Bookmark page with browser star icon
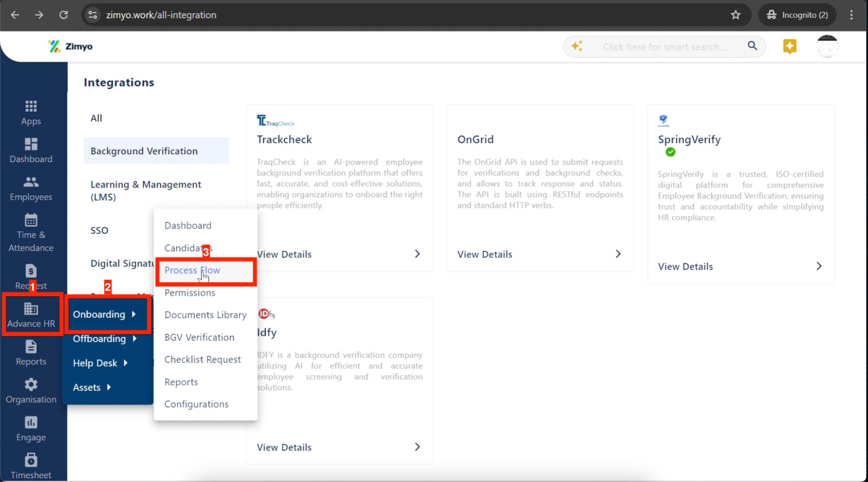Screen dimensions: 868x482 pyautogui.click(x=736, y=15)
